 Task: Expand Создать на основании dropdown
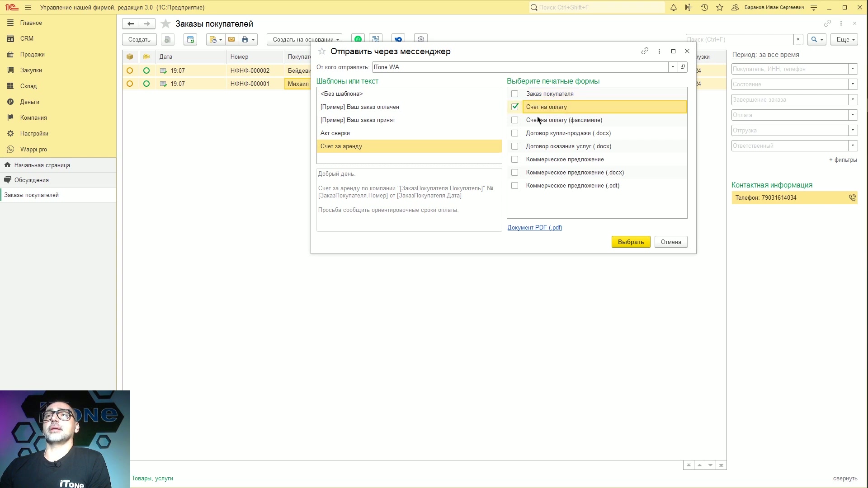click(304, 40)
